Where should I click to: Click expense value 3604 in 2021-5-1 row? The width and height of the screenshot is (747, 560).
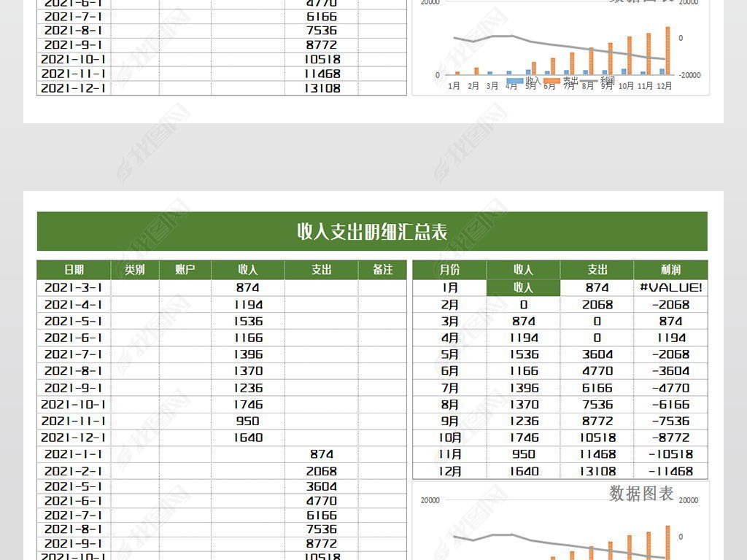[322, 486]
